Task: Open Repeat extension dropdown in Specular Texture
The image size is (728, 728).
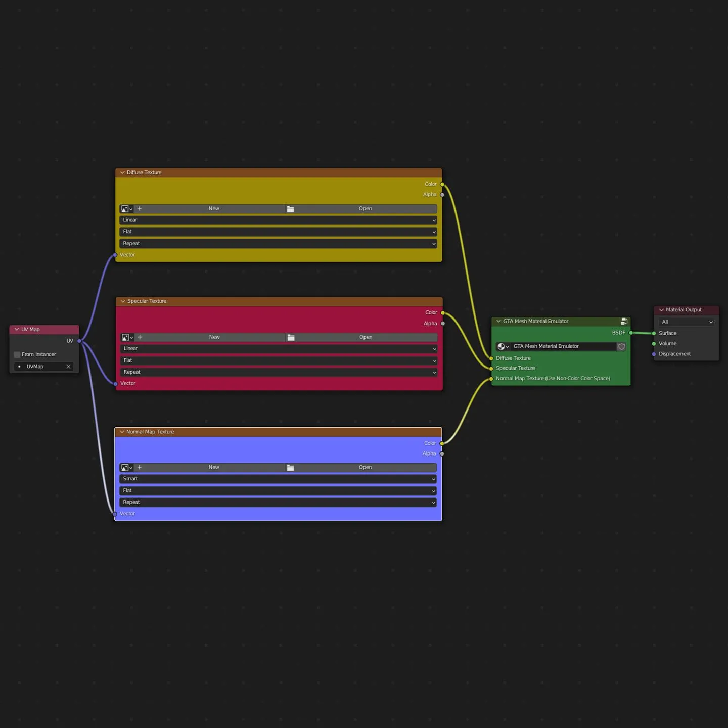Action: 278,372
